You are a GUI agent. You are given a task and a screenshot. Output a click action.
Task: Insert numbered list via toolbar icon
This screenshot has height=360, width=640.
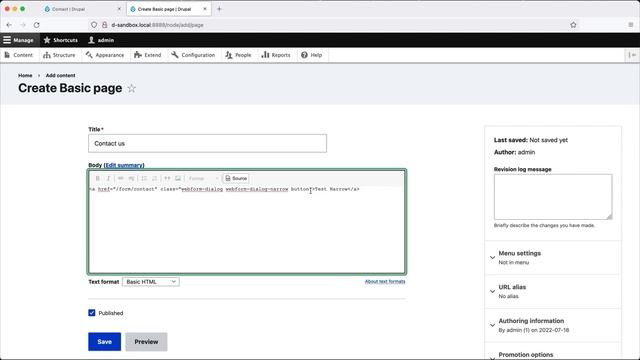click(x=155, y=178)
